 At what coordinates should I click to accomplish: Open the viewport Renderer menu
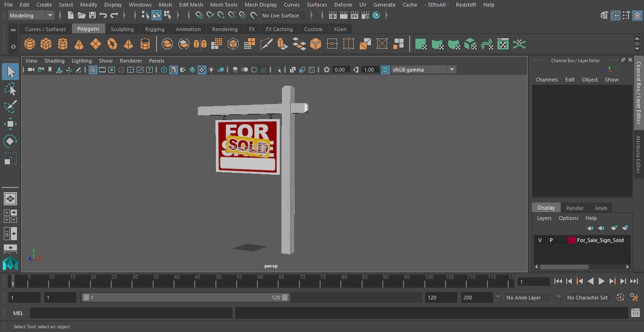point(131,61)
